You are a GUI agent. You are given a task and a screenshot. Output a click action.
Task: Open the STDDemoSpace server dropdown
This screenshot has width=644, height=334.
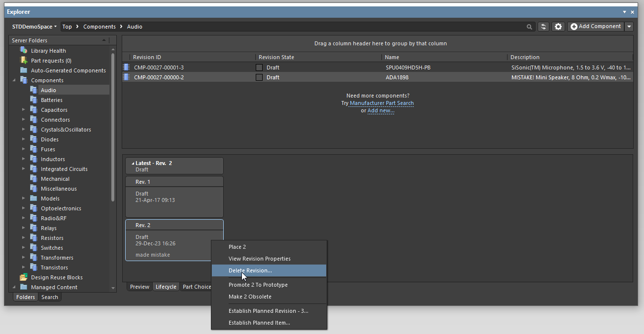tap(34, 27)
